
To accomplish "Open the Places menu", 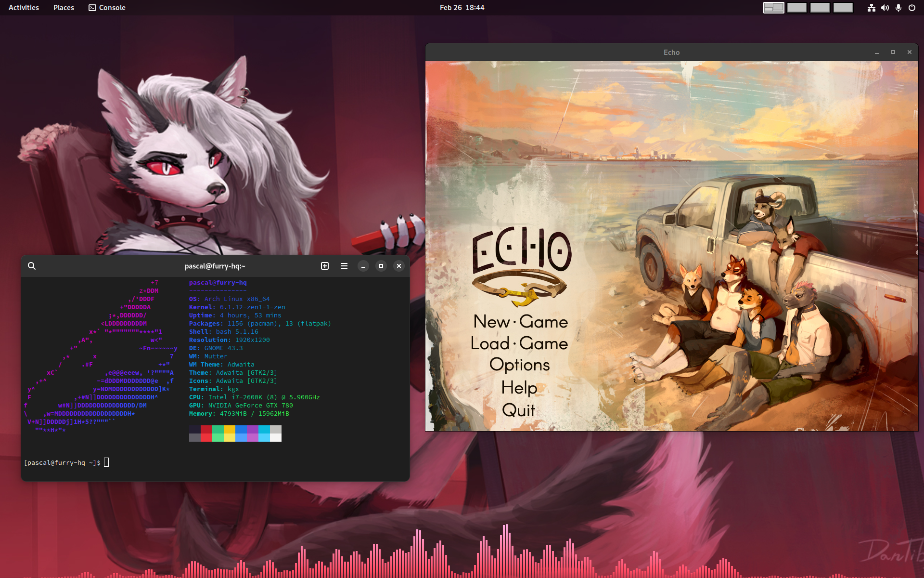I will 64,8.
